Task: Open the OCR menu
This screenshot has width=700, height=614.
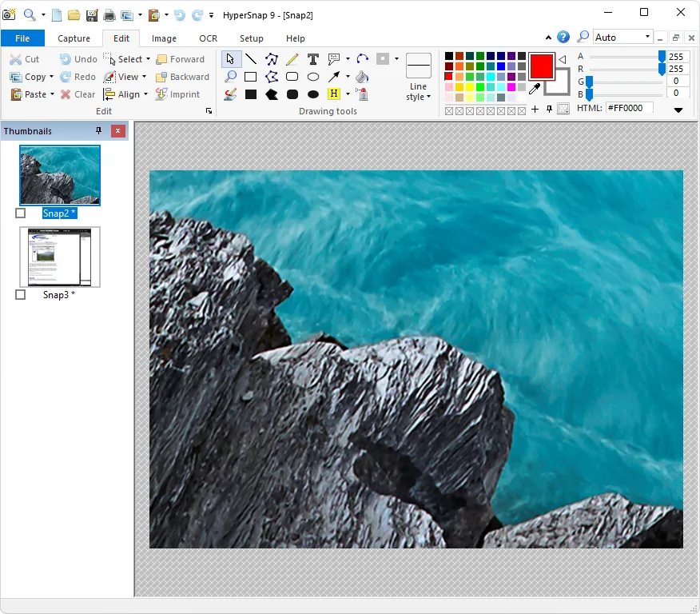Action: pos(208,38)
